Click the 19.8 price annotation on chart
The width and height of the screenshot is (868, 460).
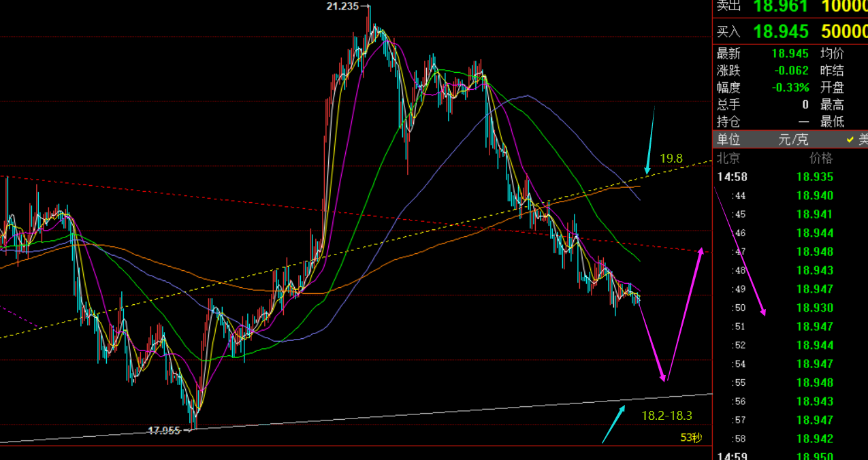click(x=671, y=159)
